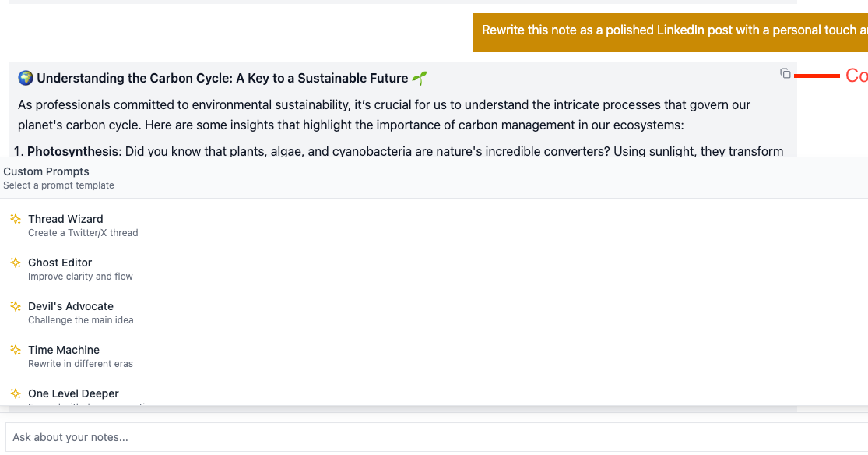This screenshot has height=455, width=868.
Task: Click 'Challenge the main idea' description
Action: (81, 320)
